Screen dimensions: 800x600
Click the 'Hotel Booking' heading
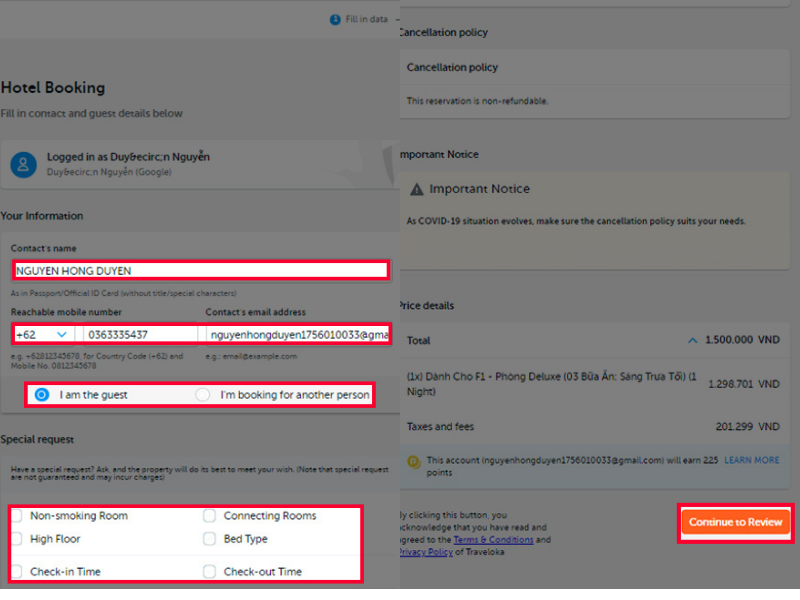coord(53,87)
